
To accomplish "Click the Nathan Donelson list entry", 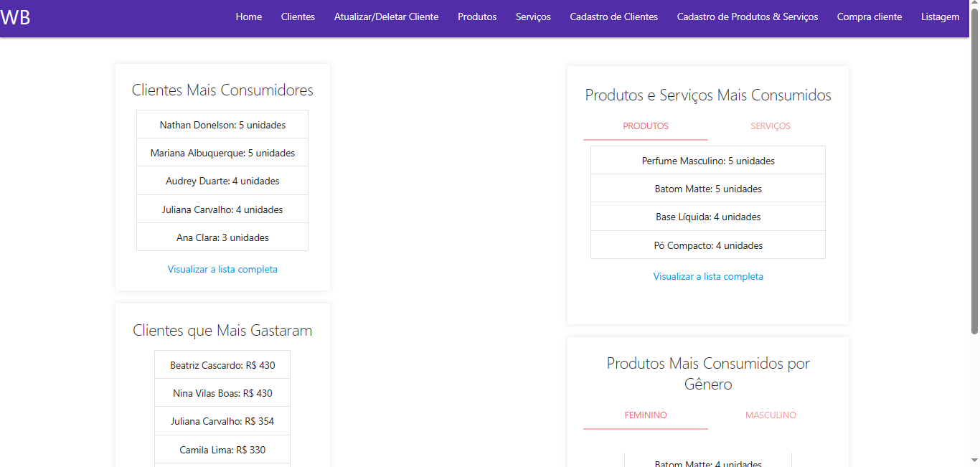I will [x=222, y=125].
